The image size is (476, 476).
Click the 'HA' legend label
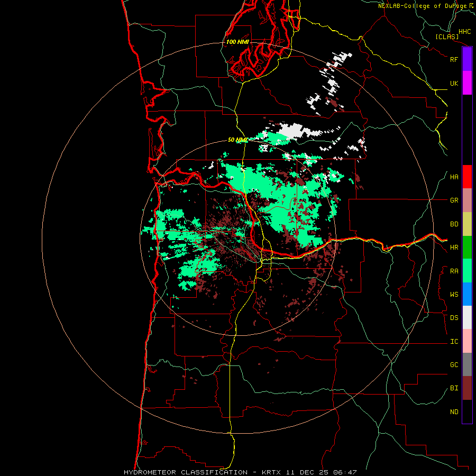454,177
